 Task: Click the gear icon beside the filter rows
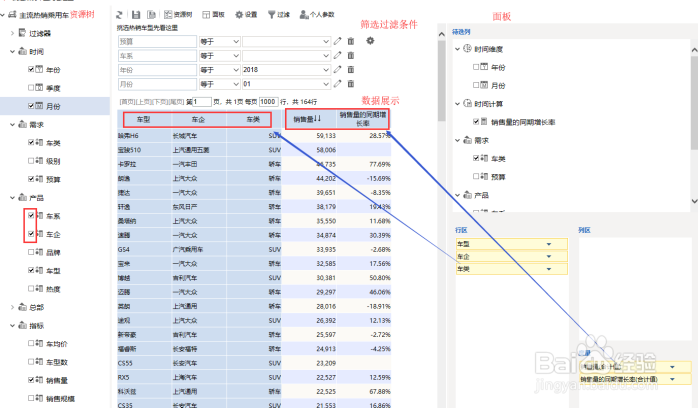(x=370, y=41)
